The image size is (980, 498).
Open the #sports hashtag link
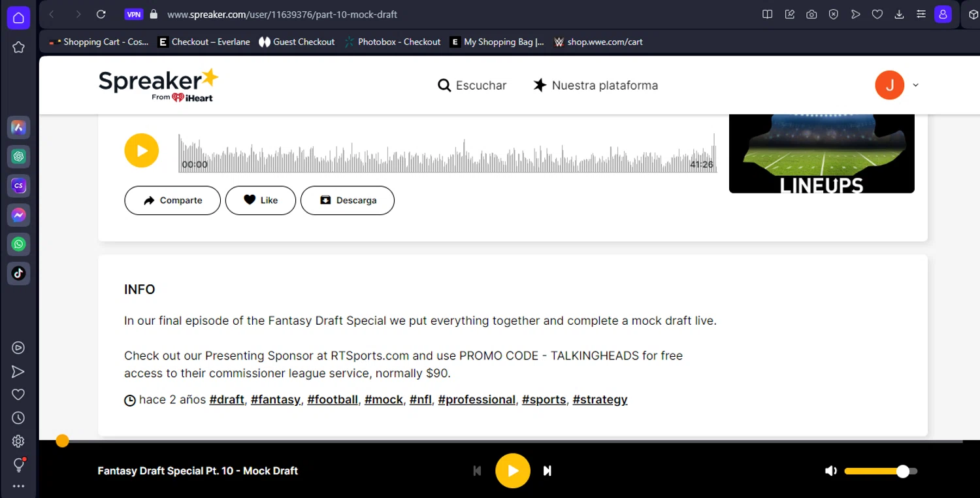click(x=544, y=400)
